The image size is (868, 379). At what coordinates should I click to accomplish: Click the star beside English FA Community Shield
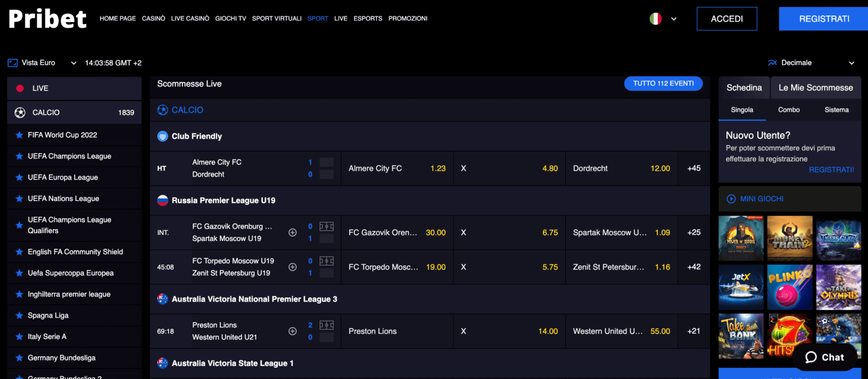point(19,252)
